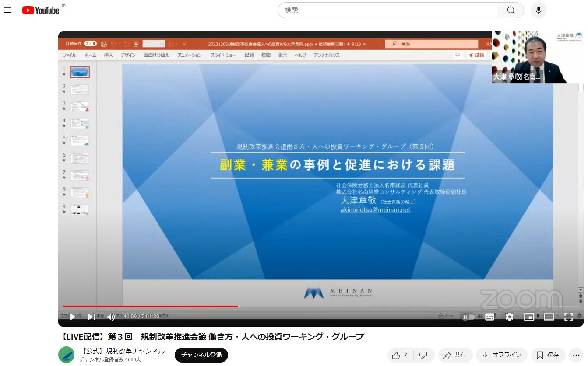This screenshot has height=366, width=588.
Task: Seek on the red video progress bar
Action: (320, 306)
